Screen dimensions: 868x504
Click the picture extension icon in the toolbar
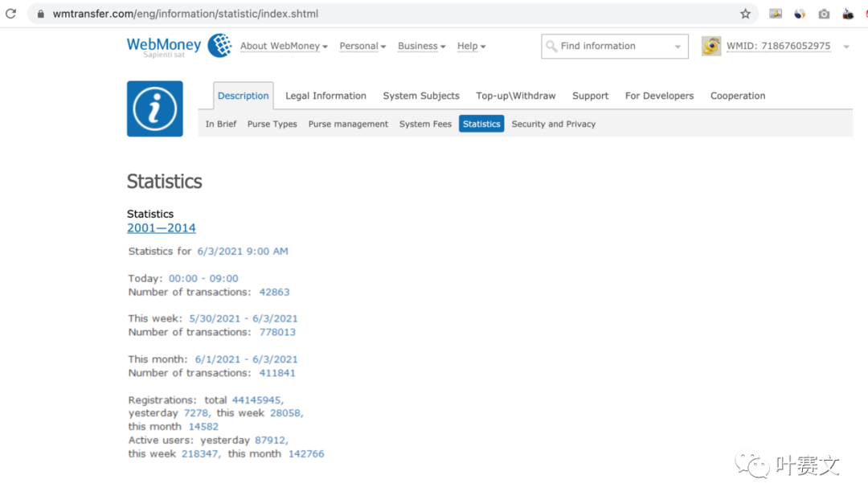pyautogui.click(x=776, y=14)
